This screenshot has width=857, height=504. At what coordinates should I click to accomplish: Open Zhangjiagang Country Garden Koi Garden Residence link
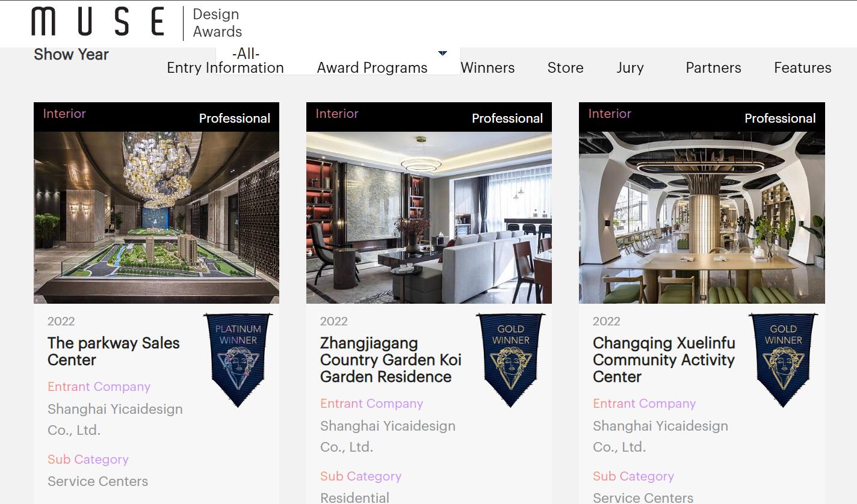pyautogui.click(x=391, y=360)
